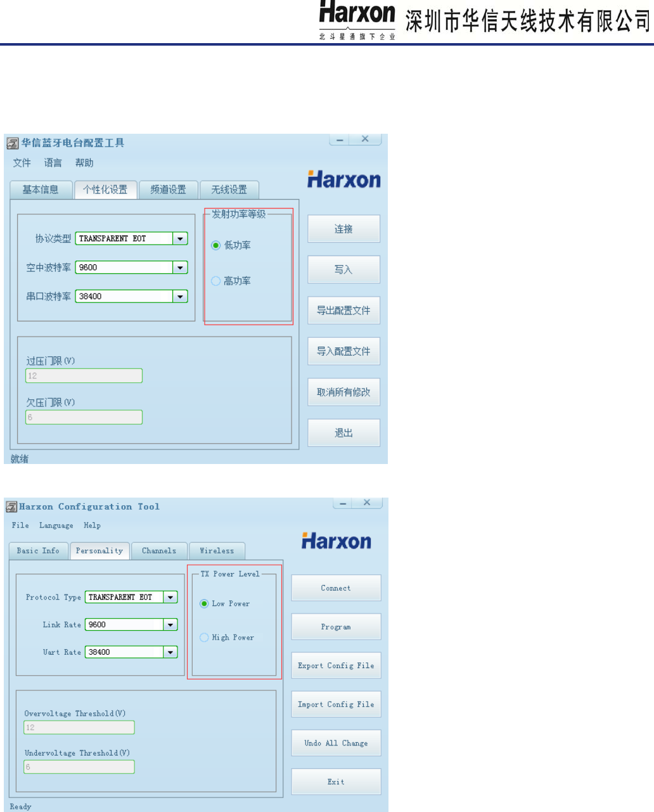Click 过压门限(V) input field

84,376
